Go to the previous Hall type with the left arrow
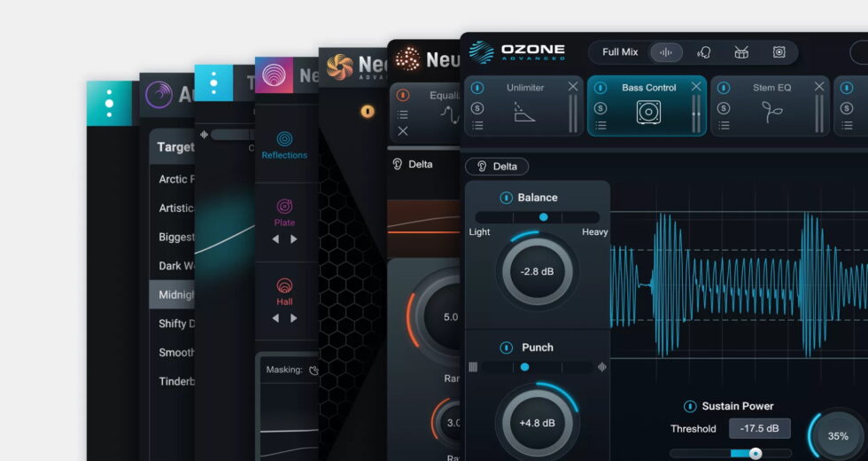The image size is (868, 461). [275, 318]
